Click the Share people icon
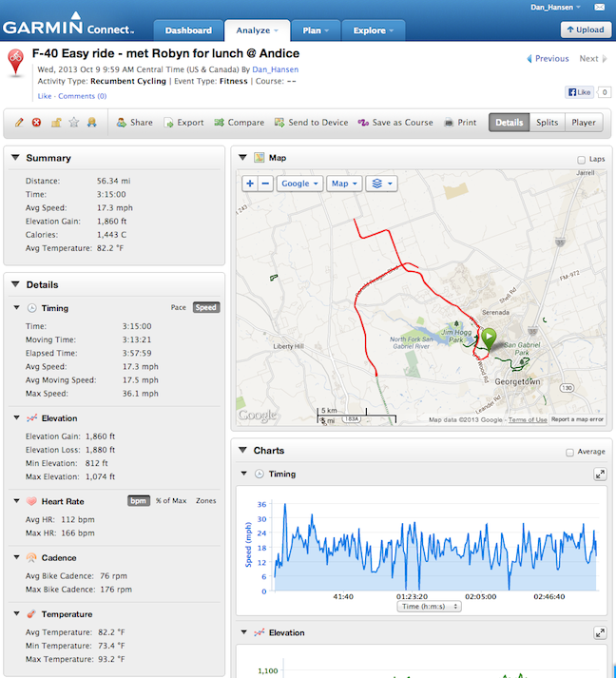The width and height of the screenshot is (616, 678). click(x=122, y=123)
